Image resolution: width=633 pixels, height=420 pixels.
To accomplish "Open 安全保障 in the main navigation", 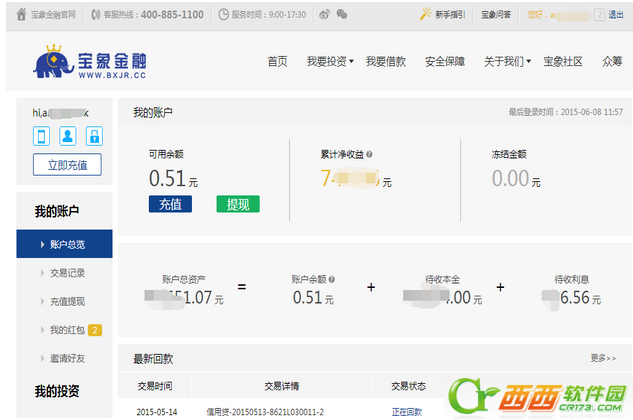I will [445, 62].
